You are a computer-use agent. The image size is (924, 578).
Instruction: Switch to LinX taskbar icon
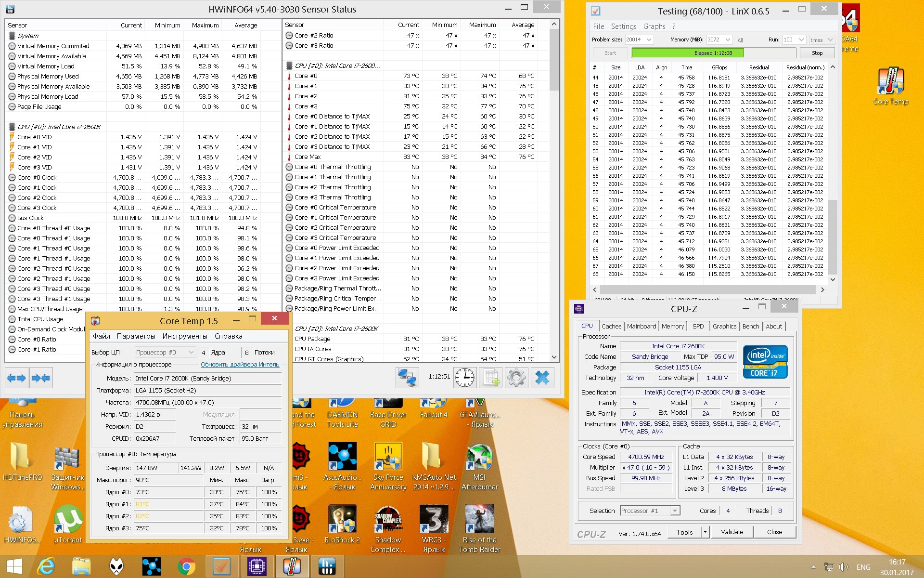[x=221, y=566]
